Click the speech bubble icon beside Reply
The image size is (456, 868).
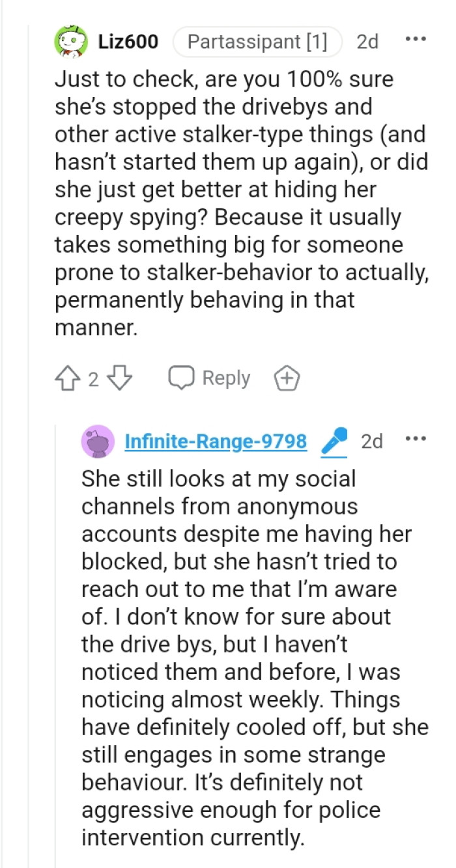coord(181,378)
